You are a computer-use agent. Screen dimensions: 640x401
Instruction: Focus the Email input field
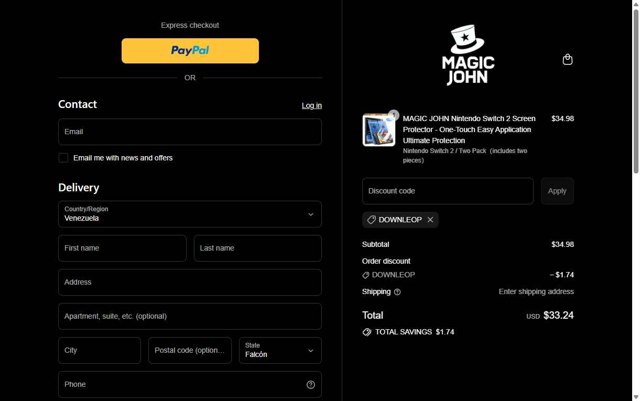[x=190, y=132]
